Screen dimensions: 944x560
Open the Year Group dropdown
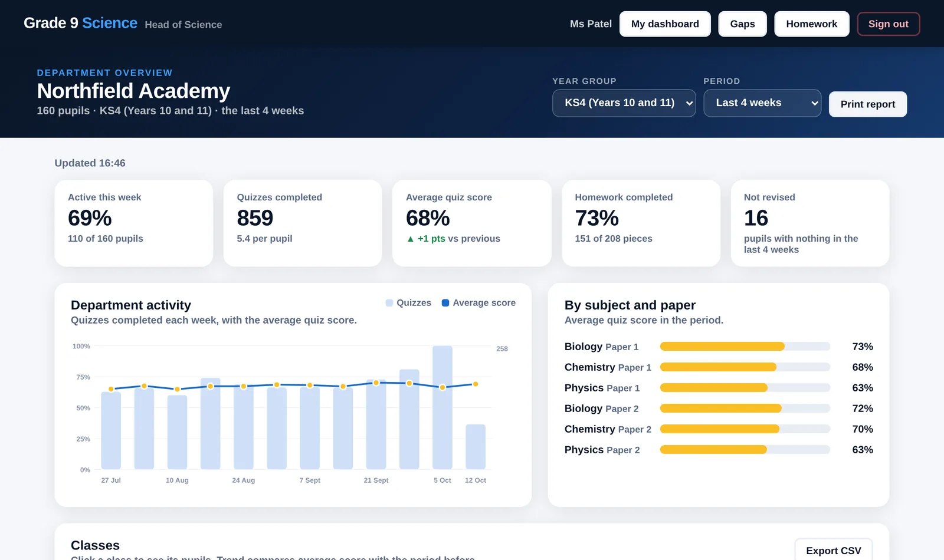click(624, 103)
